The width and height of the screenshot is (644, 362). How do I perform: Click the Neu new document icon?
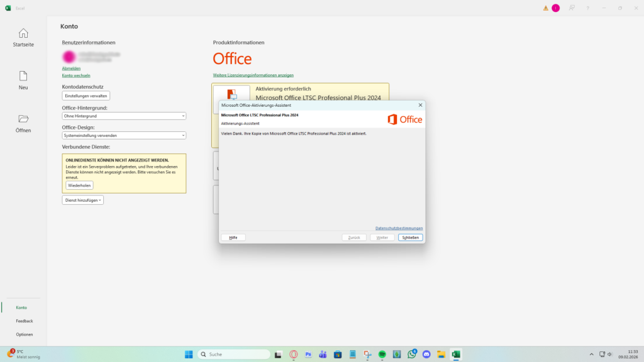click(x=23, y=76)
